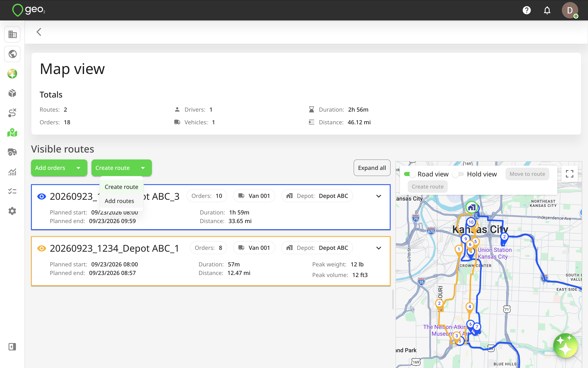Click the geo2 logo
Screen dimensions: 588x368
[29, 10]
